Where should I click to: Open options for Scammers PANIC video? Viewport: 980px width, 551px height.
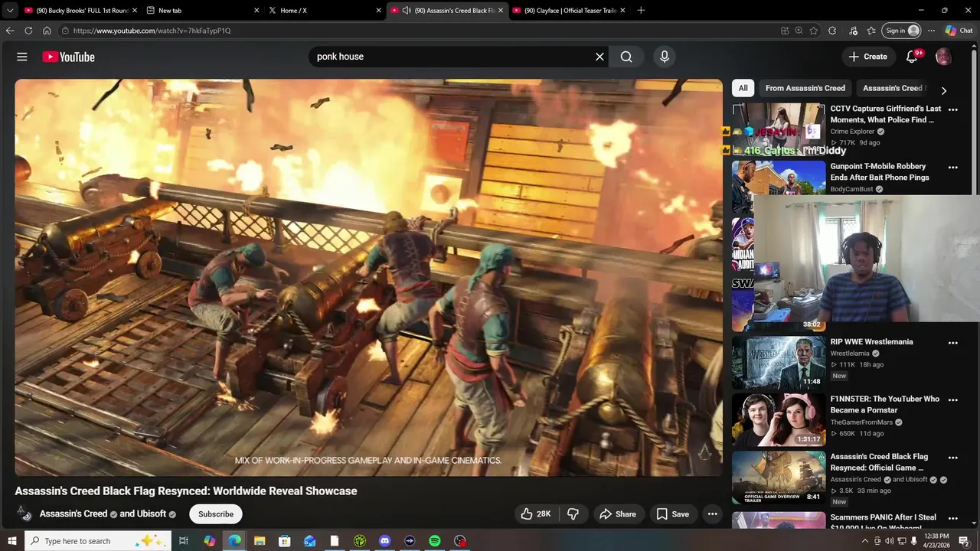click(x=953, y=518)
